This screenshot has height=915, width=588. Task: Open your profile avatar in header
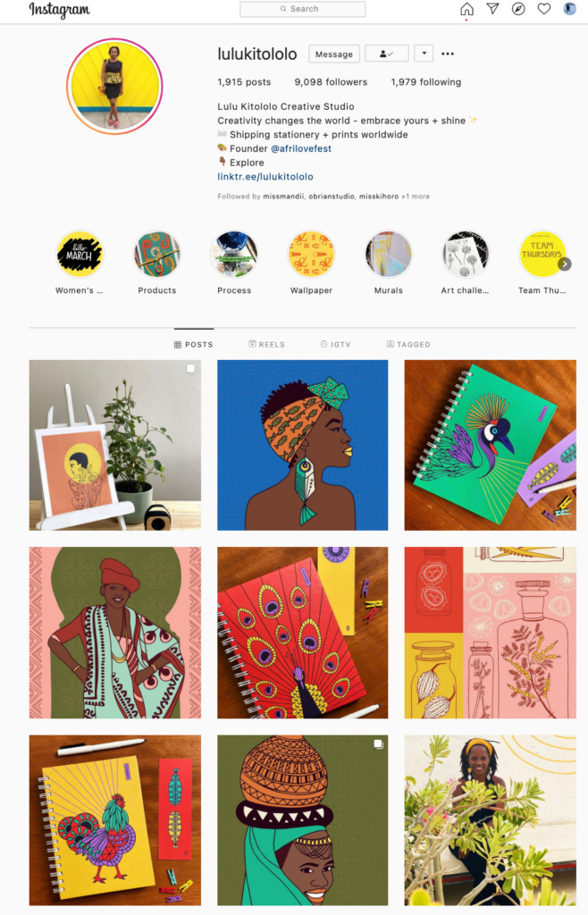click(569, 9)
